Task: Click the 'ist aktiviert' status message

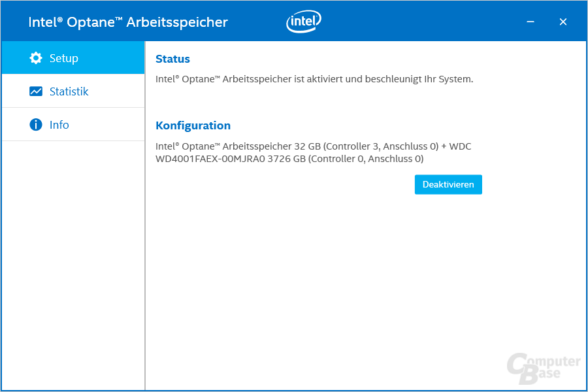Action: (314, 79)
